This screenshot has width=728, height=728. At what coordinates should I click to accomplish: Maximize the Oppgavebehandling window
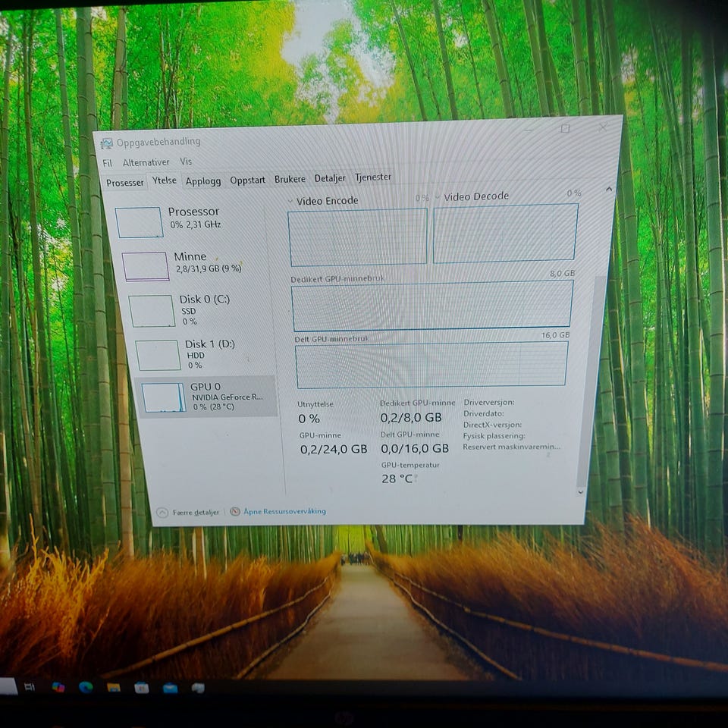pos(565,129)
